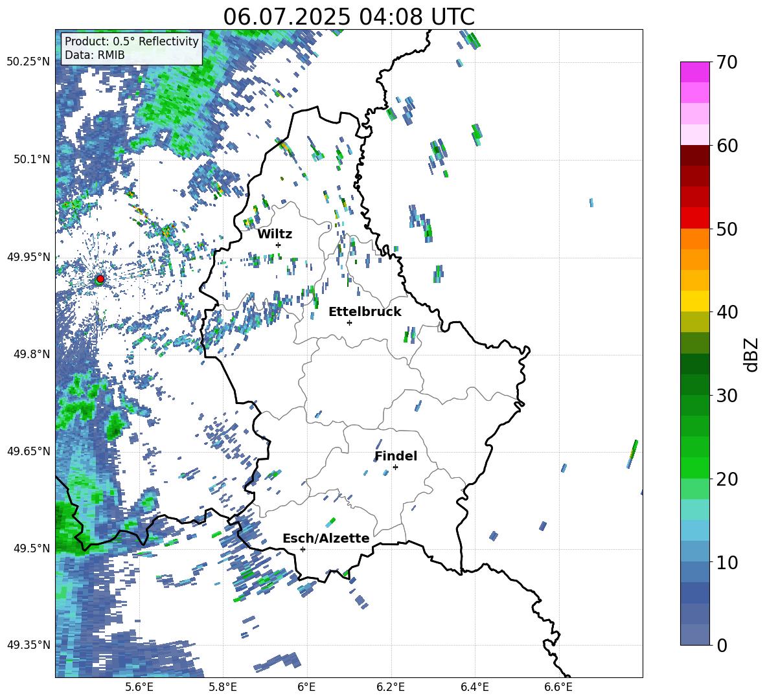This screenshot has width=767, height=700.
Task: Pick the pale pink colorbar segment above 60
Action: 694,135
